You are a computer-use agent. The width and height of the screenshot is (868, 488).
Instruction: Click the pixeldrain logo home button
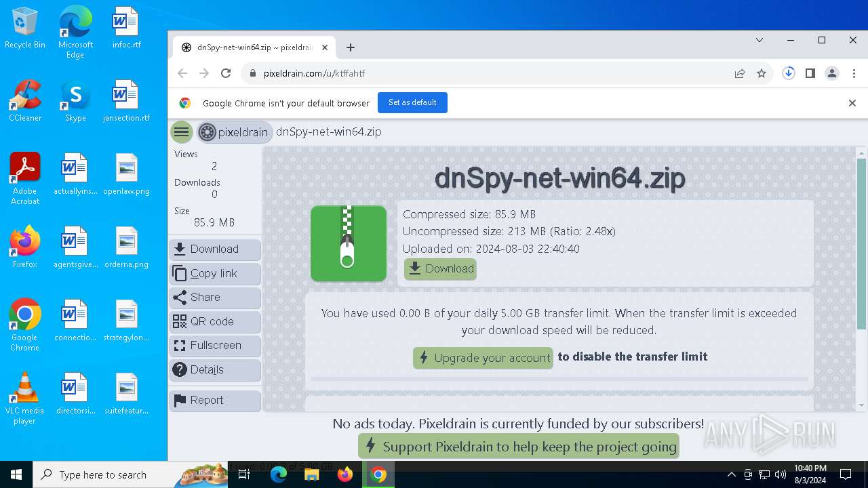pos(235,132)
